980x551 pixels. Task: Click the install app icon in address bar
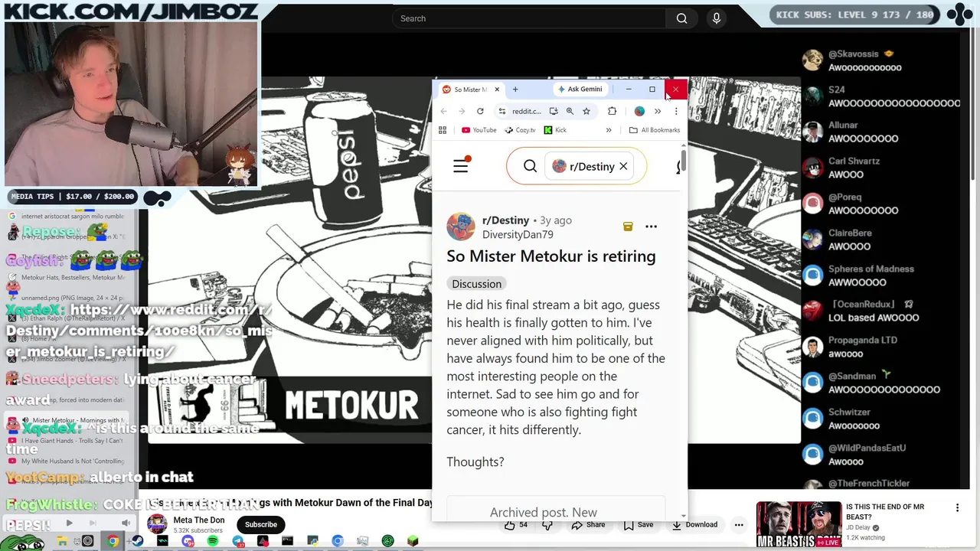554,111
